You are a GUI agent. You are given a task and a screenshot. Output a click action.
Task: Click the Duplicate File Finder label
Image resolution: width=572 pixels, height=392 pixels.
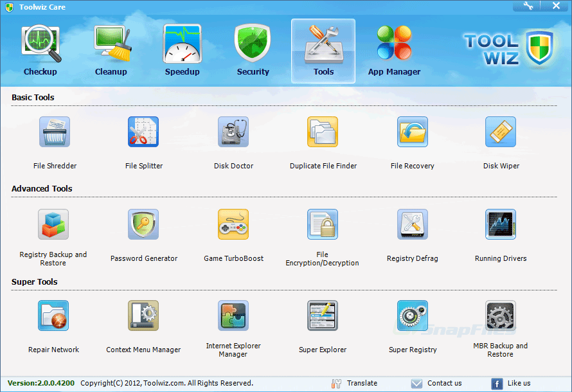click(323, 166)
